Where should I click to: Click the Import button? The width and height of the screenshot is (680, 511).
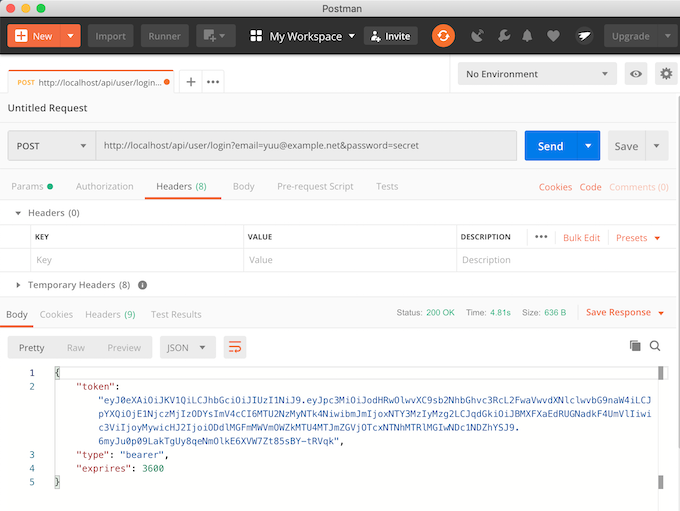(x=111, y=36)
